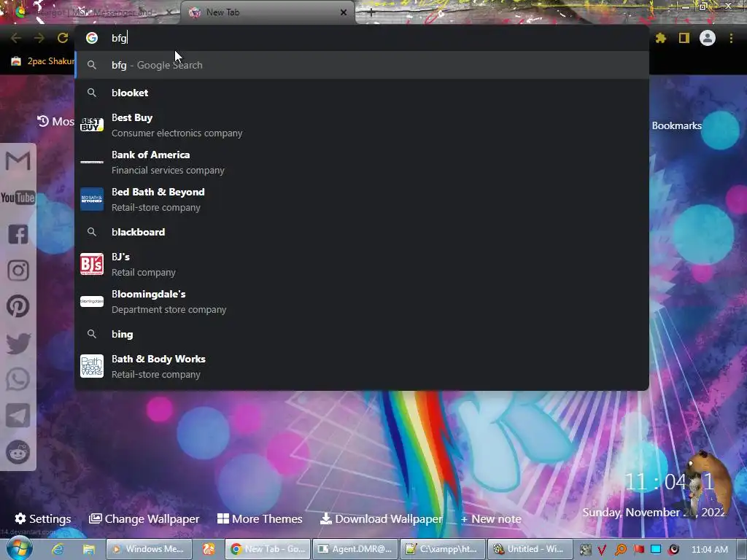Choose the 'bing' suggestion
This screenshot has height=560, width=747.
tap(362, 334)
